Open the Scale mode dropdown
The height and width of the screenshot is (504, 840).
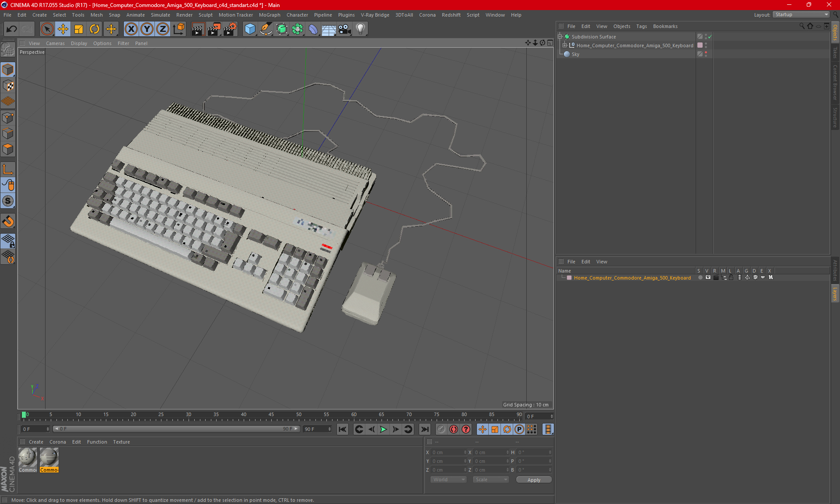coord(491,479)
